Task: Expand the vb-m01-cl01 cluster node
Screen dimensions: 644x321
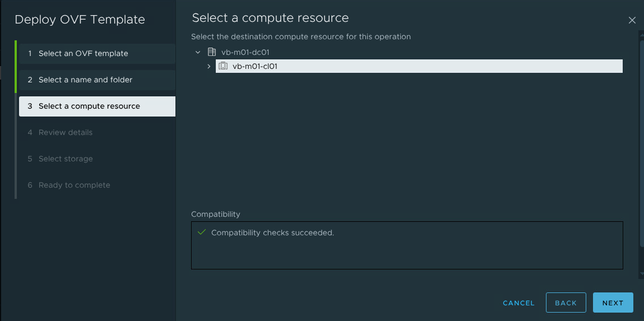Action: click(x=209, y=66)
